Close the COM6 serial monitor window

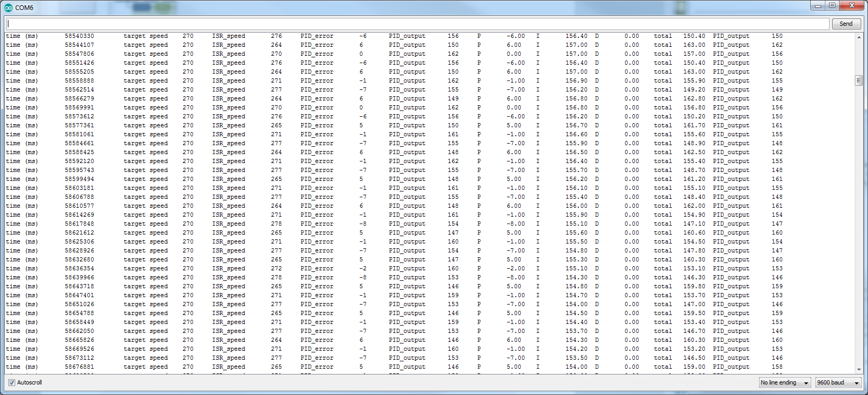852,6
